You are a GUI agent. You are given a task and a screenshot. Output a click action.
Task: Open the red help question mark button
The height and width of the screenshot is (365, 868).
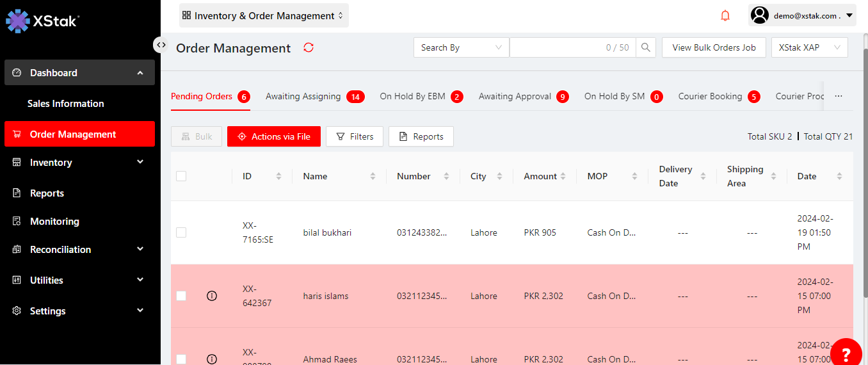point(846,353)
